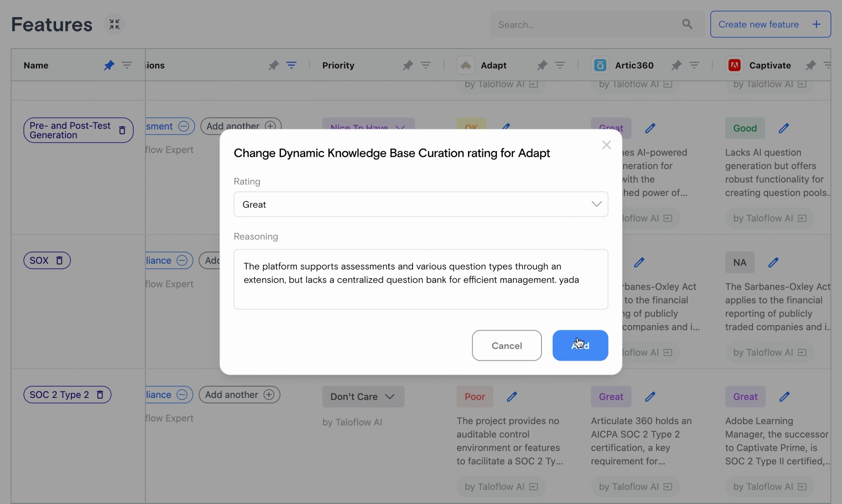This screenshot has width=842, height=504.
Task: Open filter for Name column
Action: 127,65
